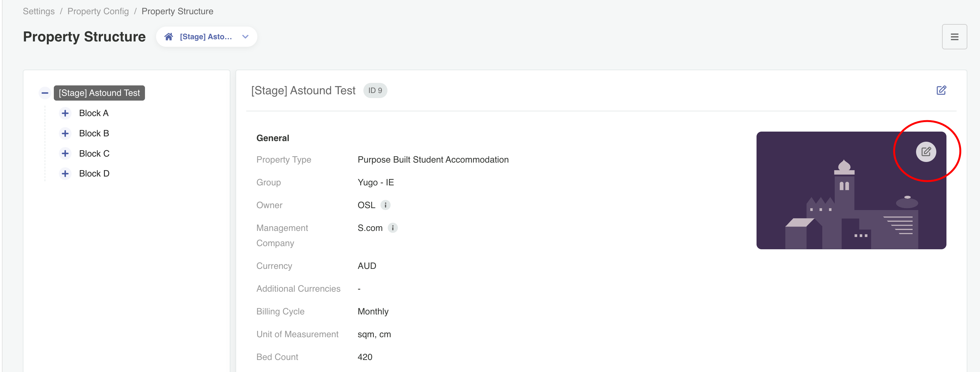Expand the Block B node
Screen dimensions: 980x372
coord(65,133)
